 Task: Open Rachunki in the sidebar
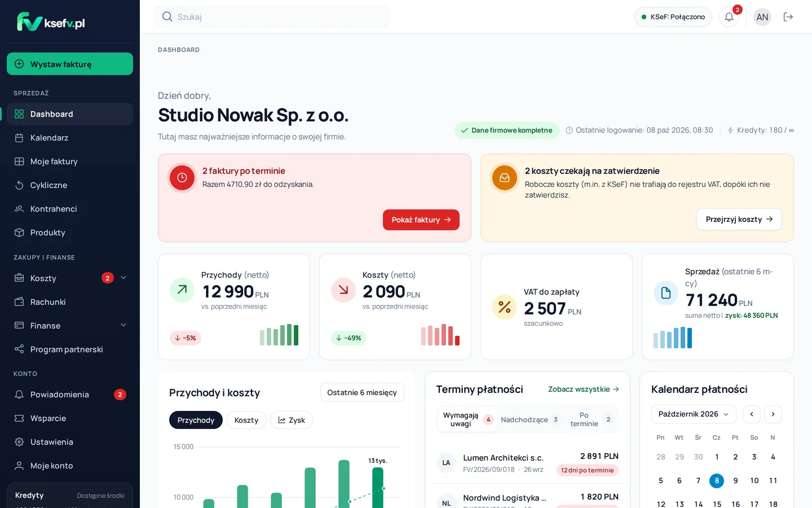tap(70, 302)
